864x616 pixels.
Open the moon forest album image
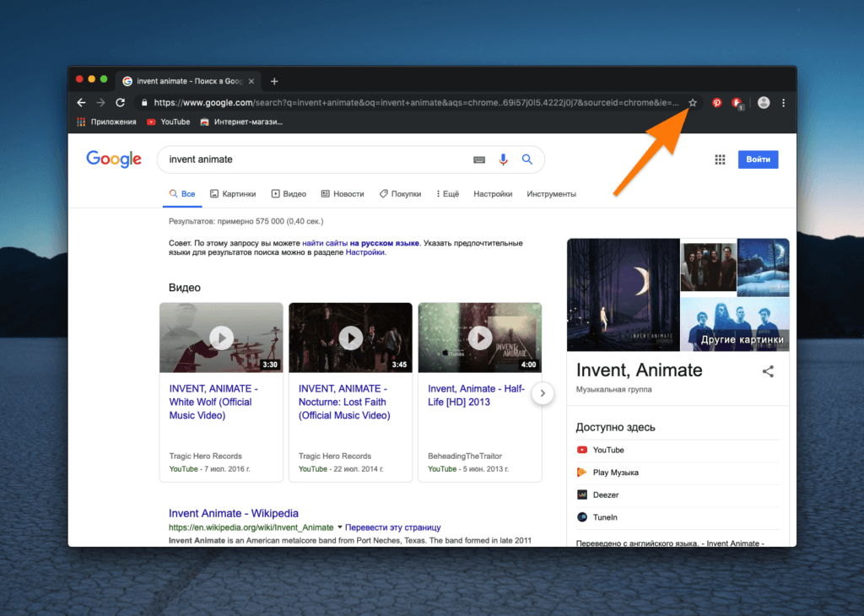click(x=624, y=294)
